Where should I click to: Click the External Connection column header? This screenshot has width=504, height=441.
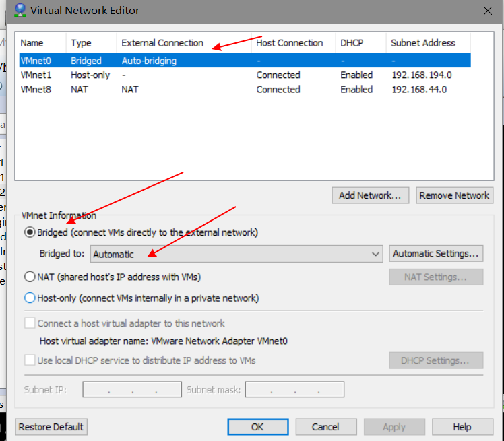tap(184, 43)
